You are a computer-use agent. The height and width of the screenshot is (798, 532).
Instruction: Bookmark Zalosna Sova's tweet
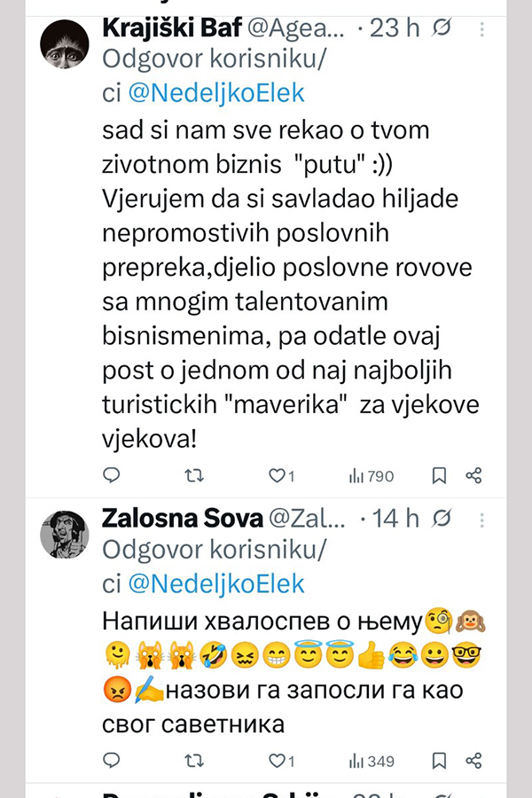(439, 760)
